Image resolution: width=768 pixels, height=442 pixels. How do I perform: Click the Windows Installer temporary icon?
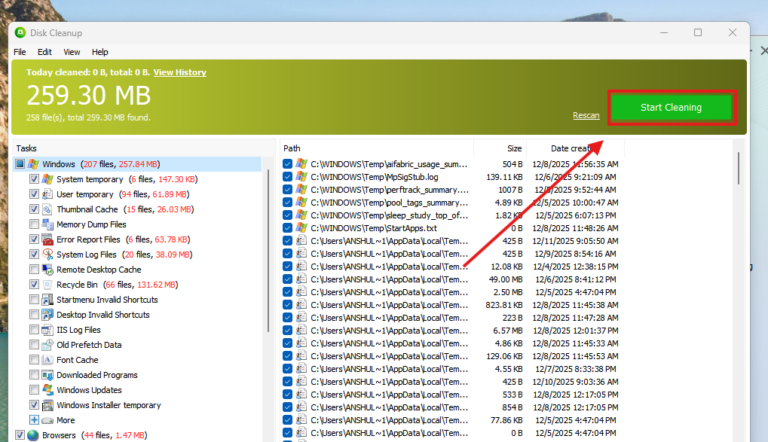click(x=48, y=405)
